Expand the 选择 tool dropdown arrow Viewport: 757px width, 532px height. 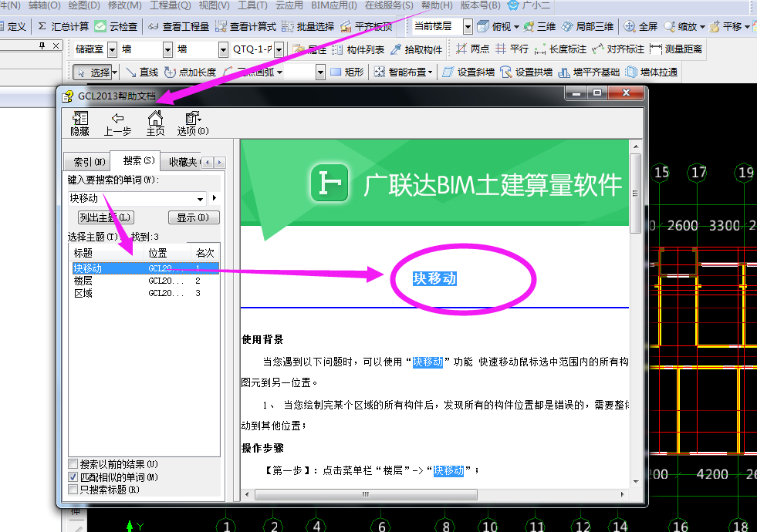coord(115,72)
